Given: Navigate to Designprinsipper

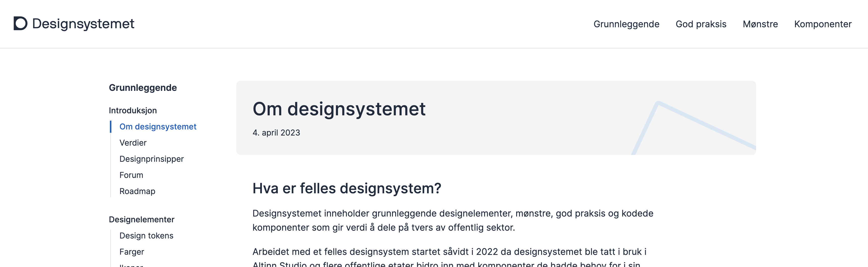Looking at the screenshot, I should [151, 159].
